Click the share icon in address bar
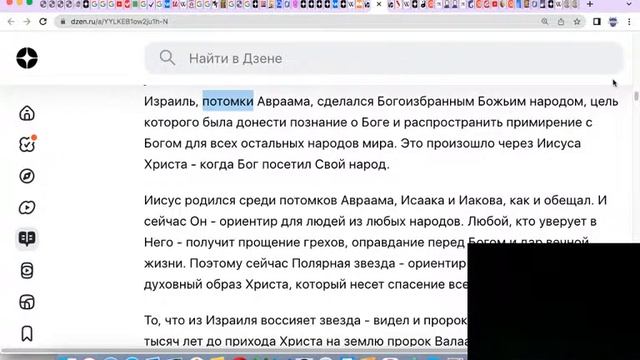 pos(561,22)
